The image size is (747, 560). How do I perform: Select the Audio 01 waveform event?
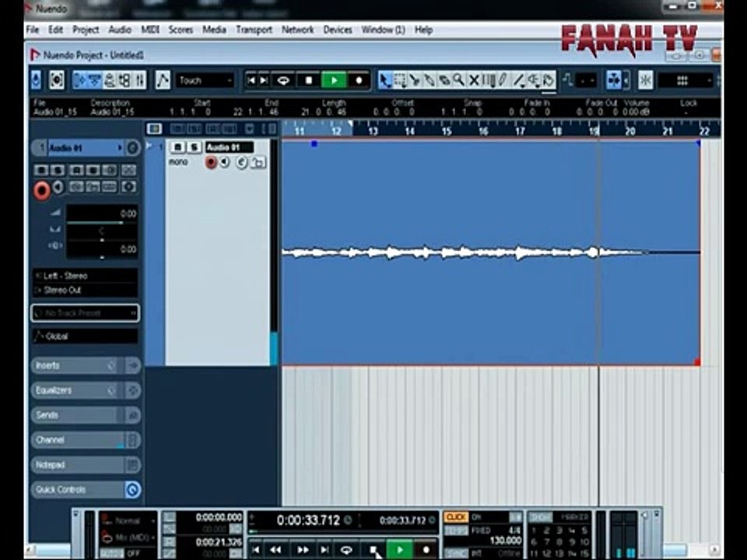coord(491,252)
